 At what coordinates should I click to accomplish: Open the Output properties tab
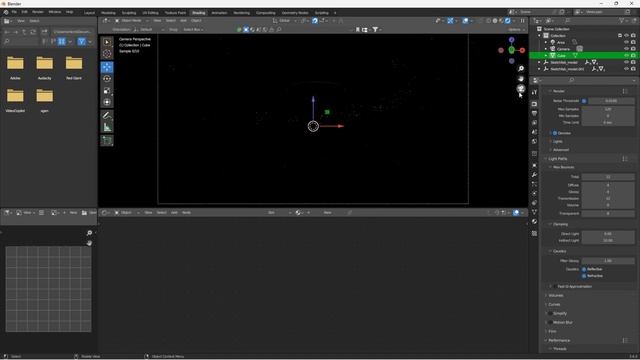[x=534, y=113]
